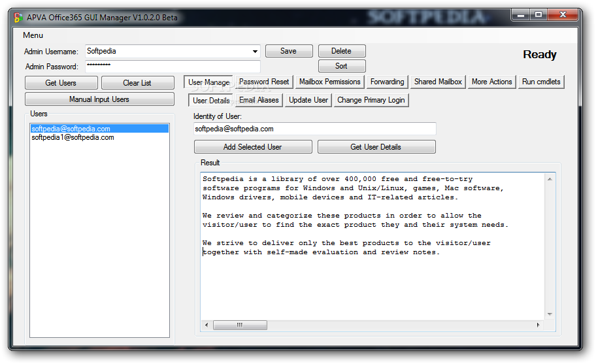This screenshot has width=596, height=364.
Task: Open the More Actions tab
Action: point(492,82)
